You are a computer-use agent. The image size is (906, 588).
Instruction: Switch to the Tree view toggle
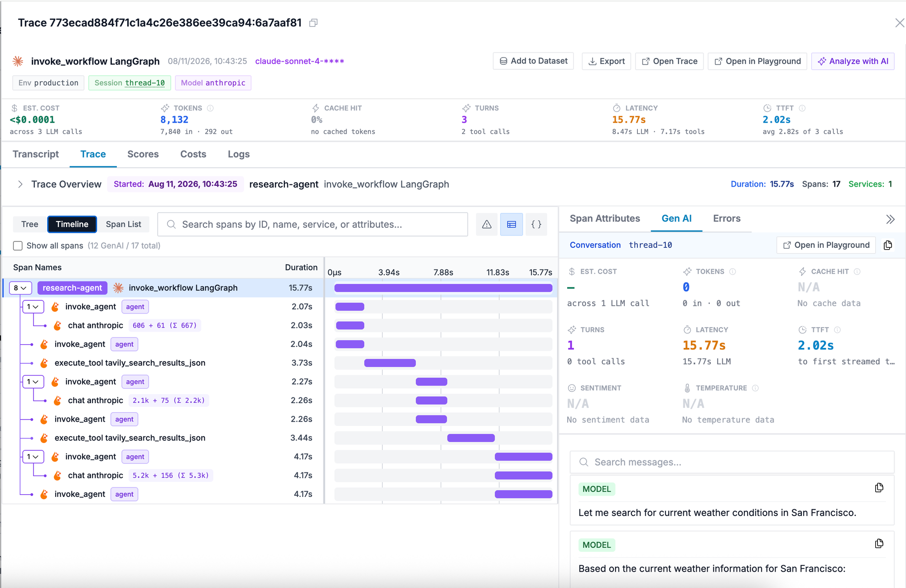[30, 224]
